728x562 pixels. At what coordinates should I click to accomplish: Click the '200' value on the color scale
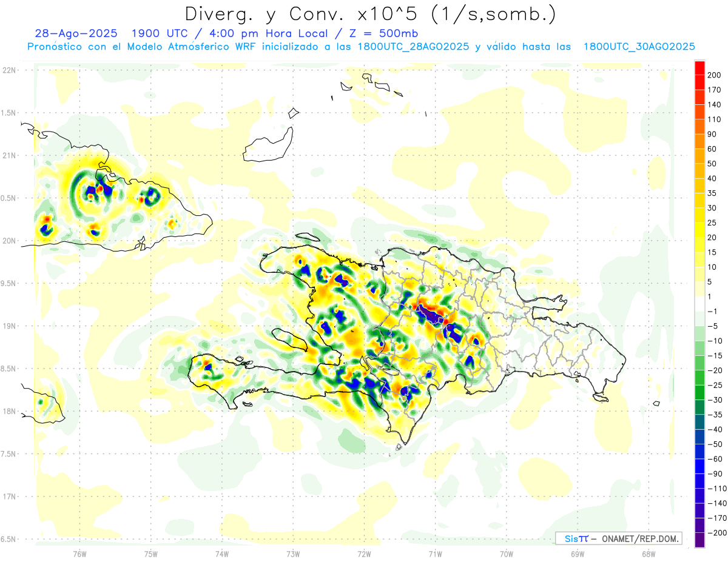[714, 75]
